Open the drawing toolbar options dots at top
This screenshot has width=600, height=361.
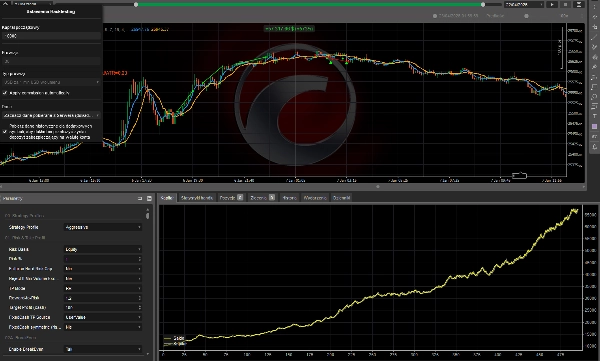click(x=594, y=8)
